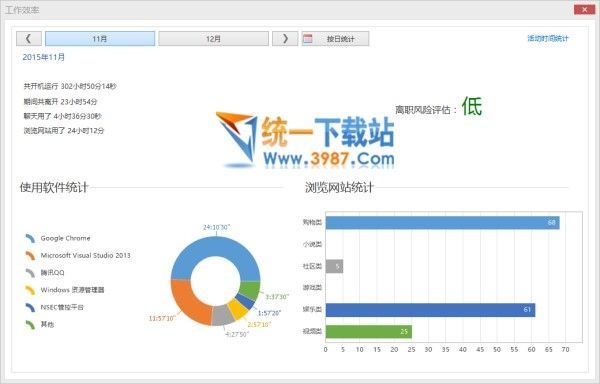Click the 购物类 bar showing 68
This screenshot has height=384, width=600.
click(x=442, y=223)
